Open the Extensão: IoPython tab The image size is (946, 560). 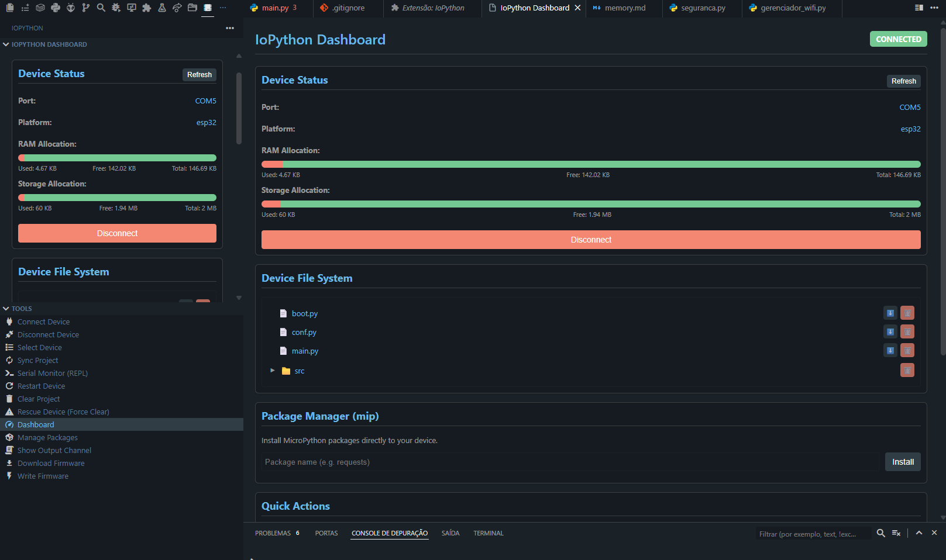click(x=433, y=8)
